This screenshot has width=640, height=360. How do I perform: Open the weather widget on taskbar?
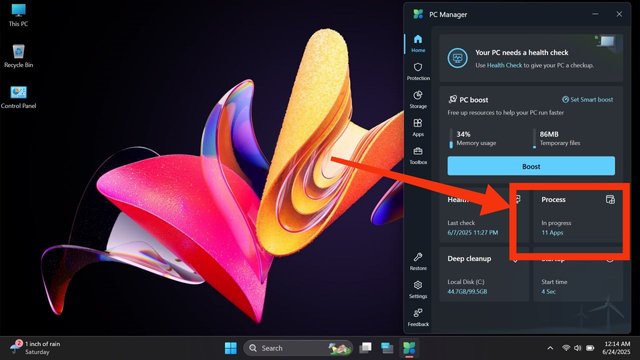(x=36, y=348)
